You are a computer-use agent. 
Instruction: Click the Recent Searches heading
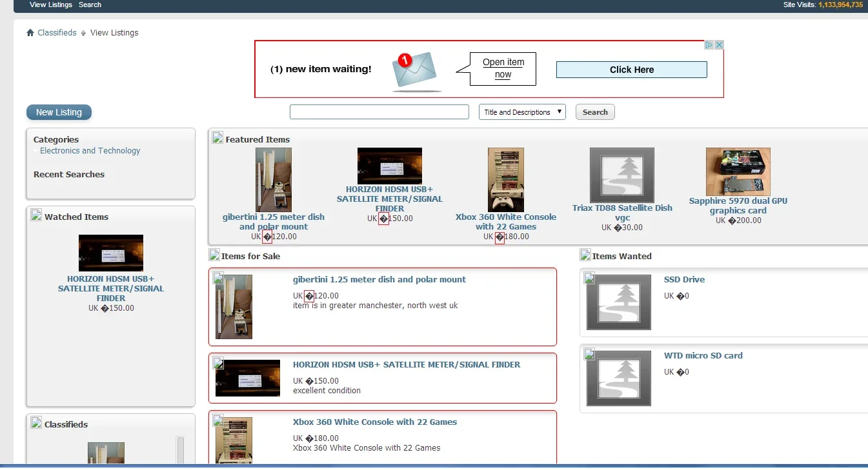coord(69,175)
